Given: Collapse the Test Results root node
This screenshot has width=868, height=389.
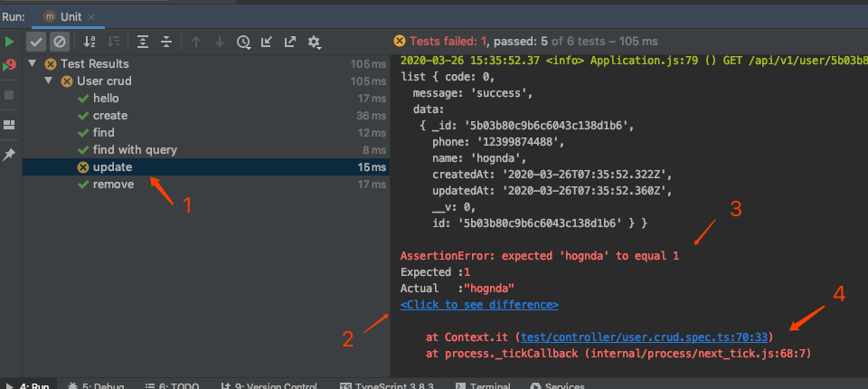Looking at the screenshot, I should click(33, 64).
